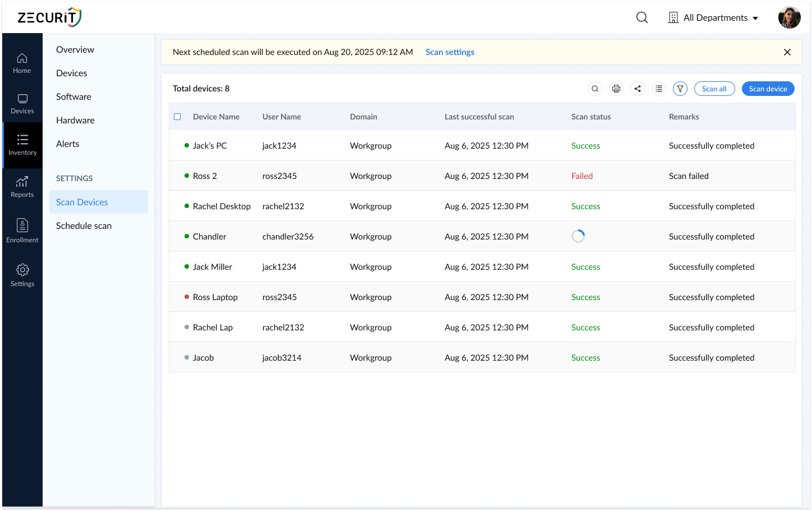The height and width of the screenshot is (511, 812).
Task: Click the spinning scan progress indicator for Chandler
Action: [578, 236]
